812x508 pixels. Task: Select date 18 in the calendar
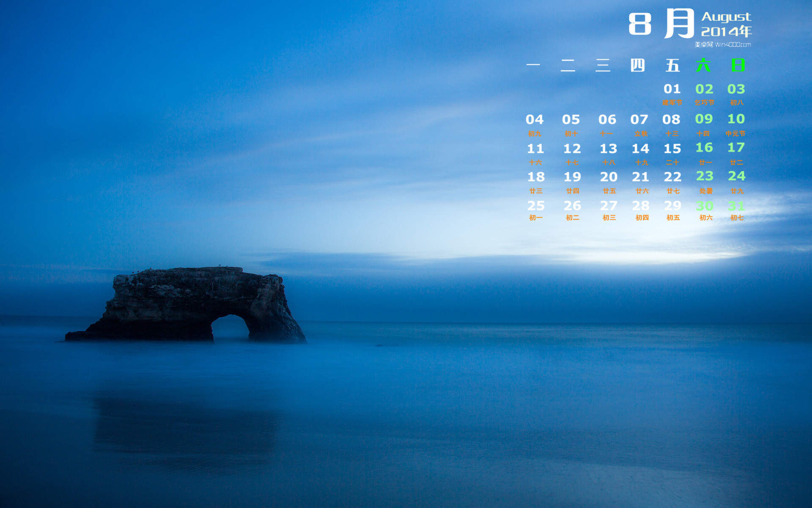pos(536,177)
